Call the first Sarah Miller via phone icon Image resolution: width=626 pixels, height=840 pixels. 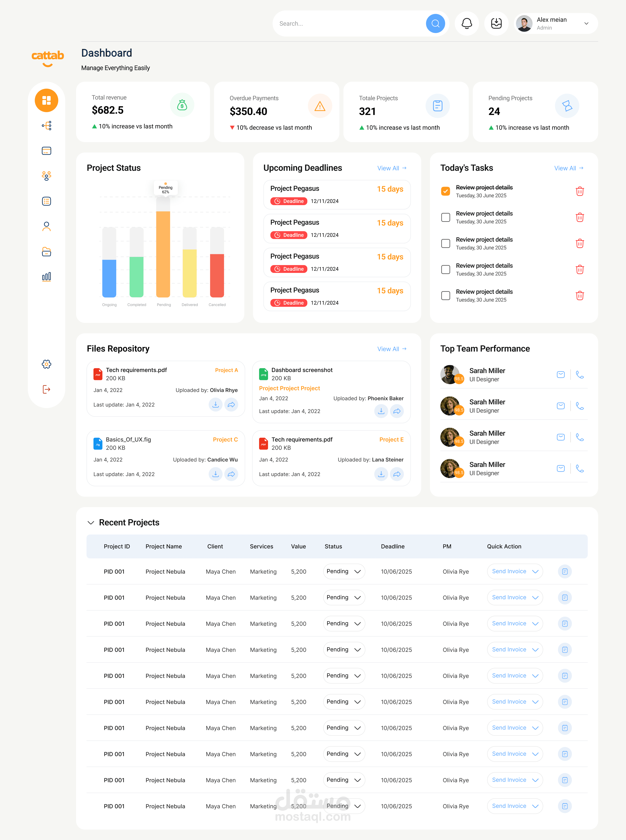click(x=579, y=375)
